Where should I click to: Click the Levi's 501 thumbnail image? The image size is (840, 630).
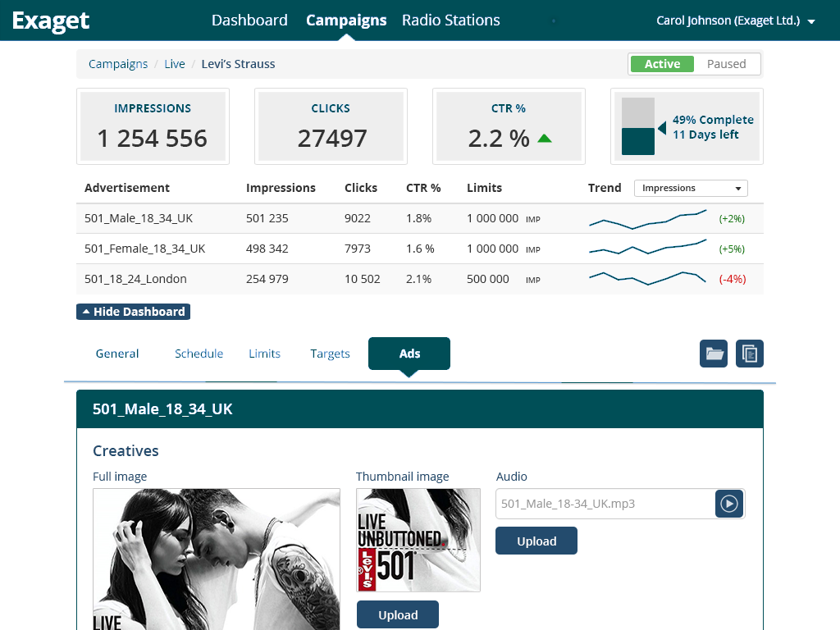coord(418,540)
